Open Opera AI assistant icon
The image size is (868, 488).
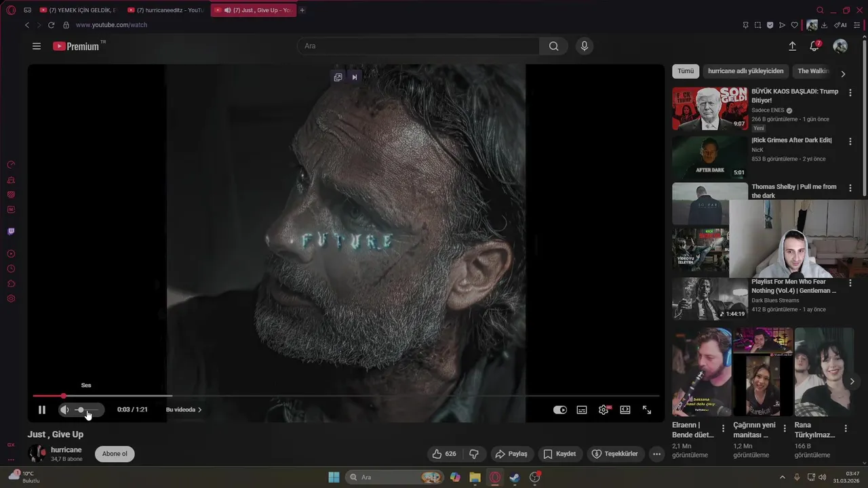pyautogui.click(x=840, y=25)
